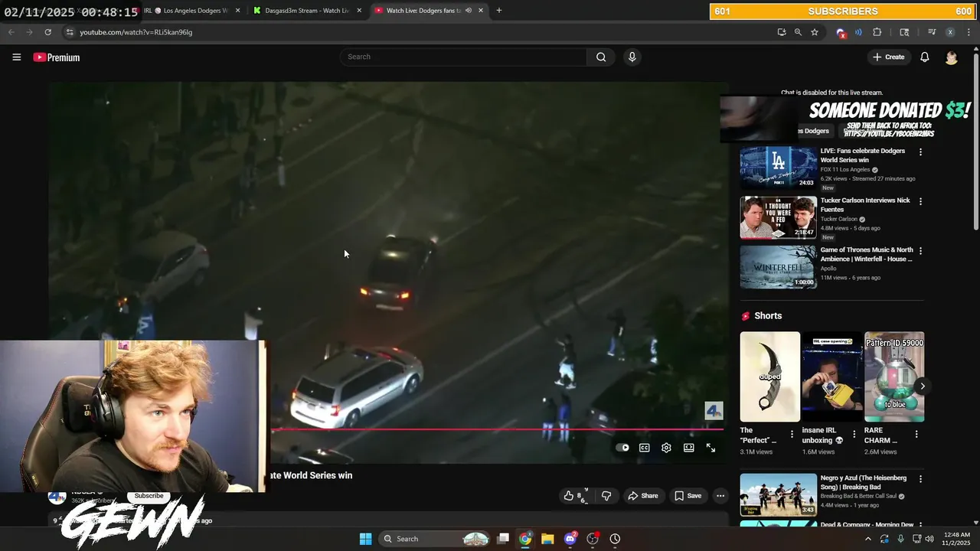Enter full screen on the video
Viewport: 980px width, 551px height.
click(710, 448)
